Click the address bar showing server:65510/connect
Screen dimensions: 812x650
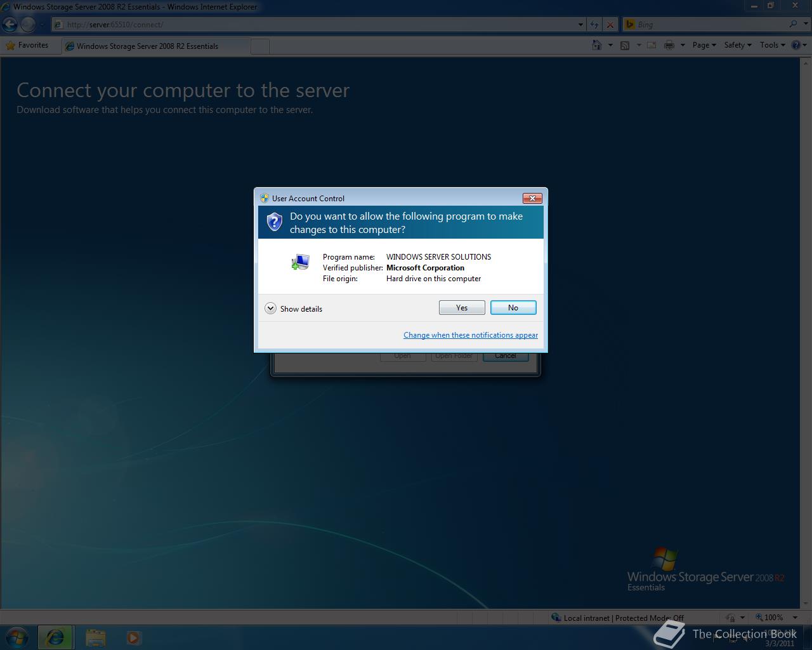(x=314, y=25)
